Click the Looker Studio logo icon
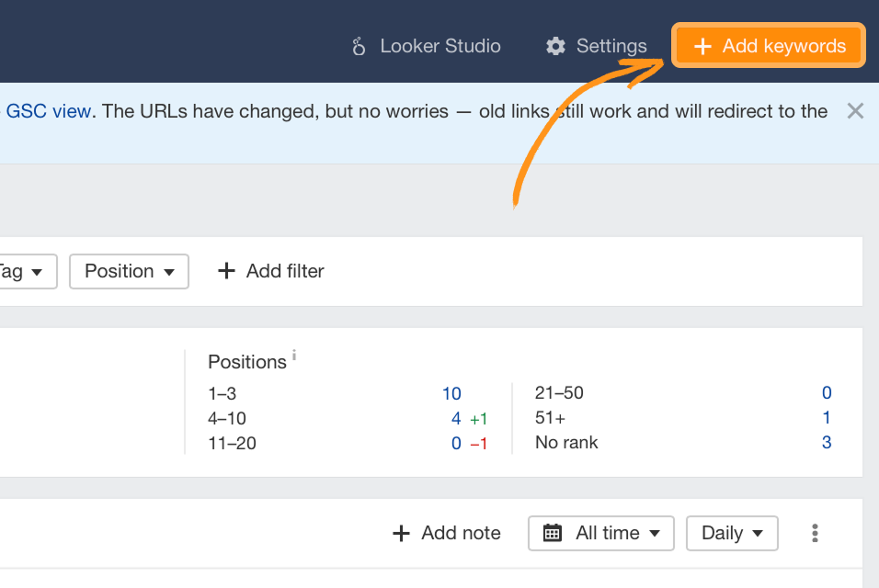 click(359, 46)
